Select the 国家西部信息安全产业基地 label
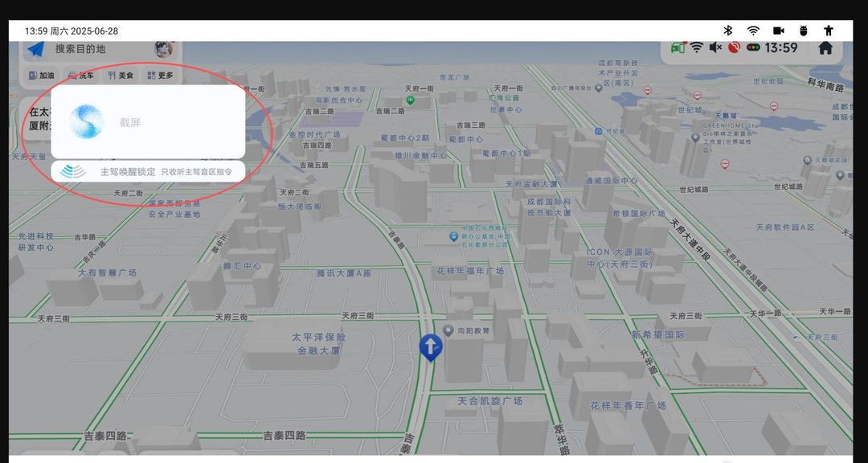The width and height of the screenshot is (868, 463). [174, 208]
